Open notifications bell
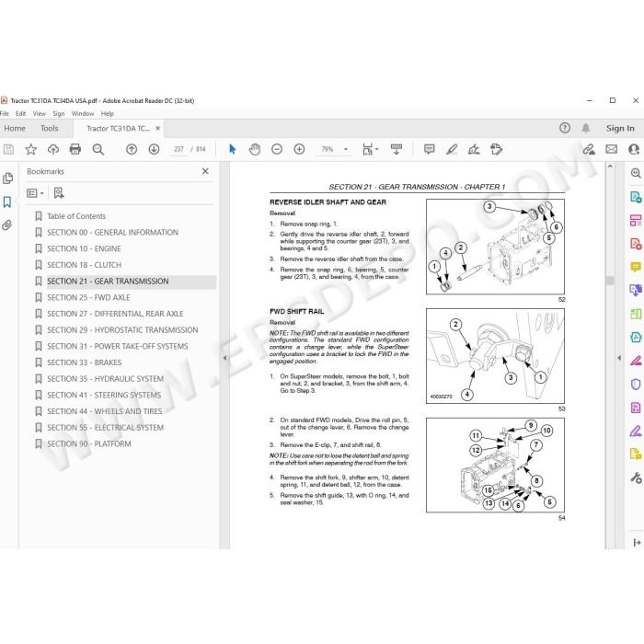This screenshot has width=644, height=644. point(586,128)
